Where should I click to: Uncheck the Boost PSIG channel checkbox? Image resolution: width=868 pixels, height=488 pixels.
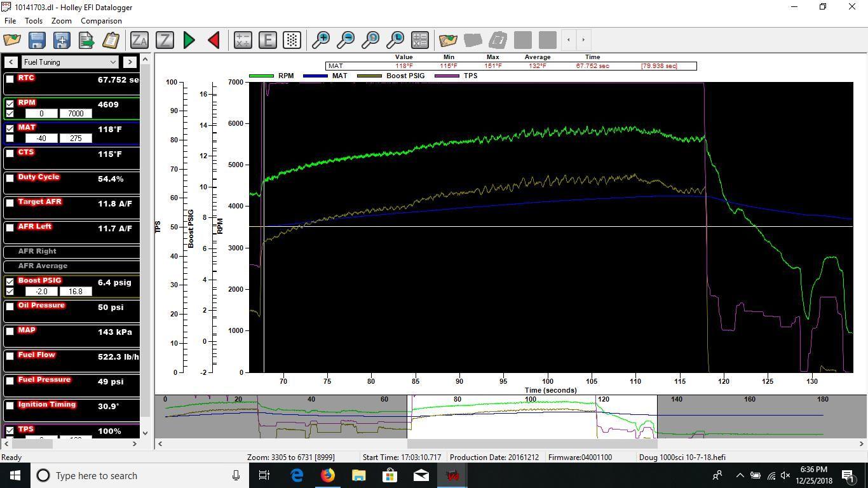[x=10, y=281]
